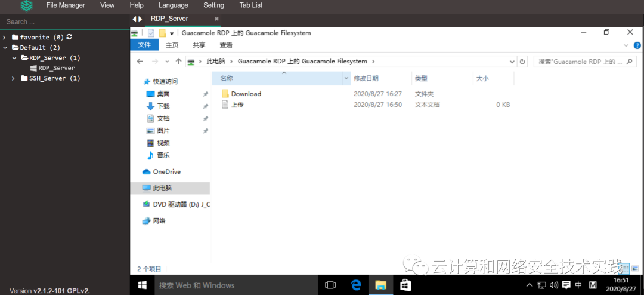Click the 搜索 Web 和 Windows box

pos(237,285)
